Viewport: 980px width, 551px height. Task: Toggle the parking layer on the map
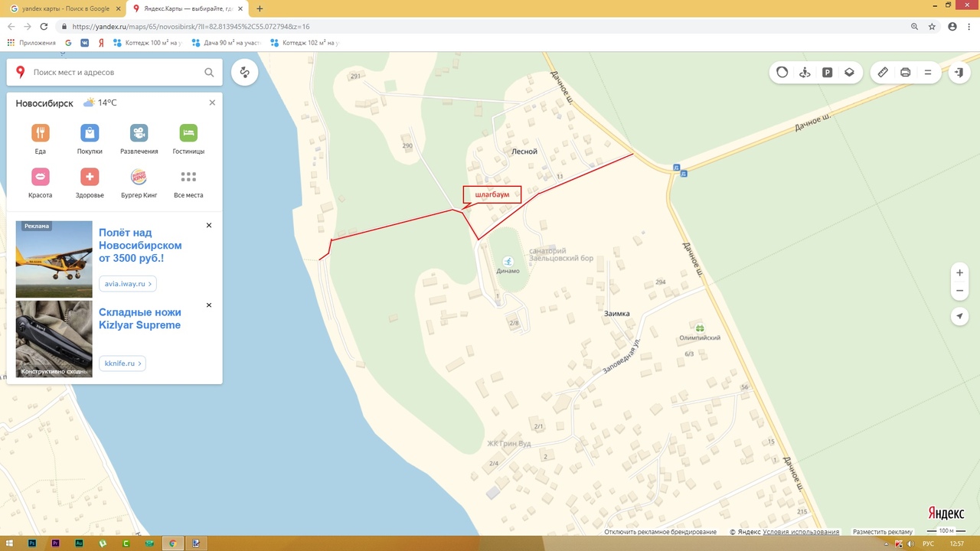click(827, 72)
